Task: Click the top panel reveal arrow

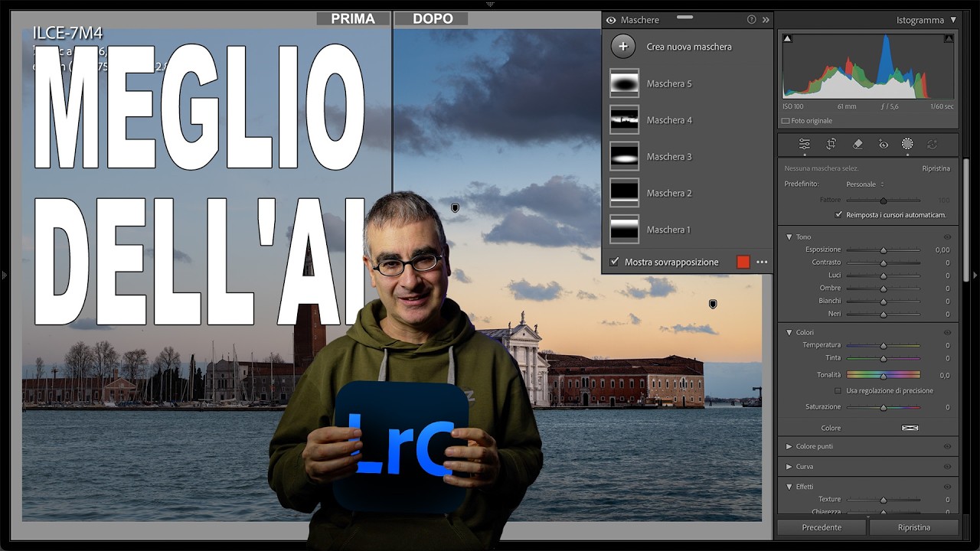Action: pyautogui.click(x=490, y=4)
